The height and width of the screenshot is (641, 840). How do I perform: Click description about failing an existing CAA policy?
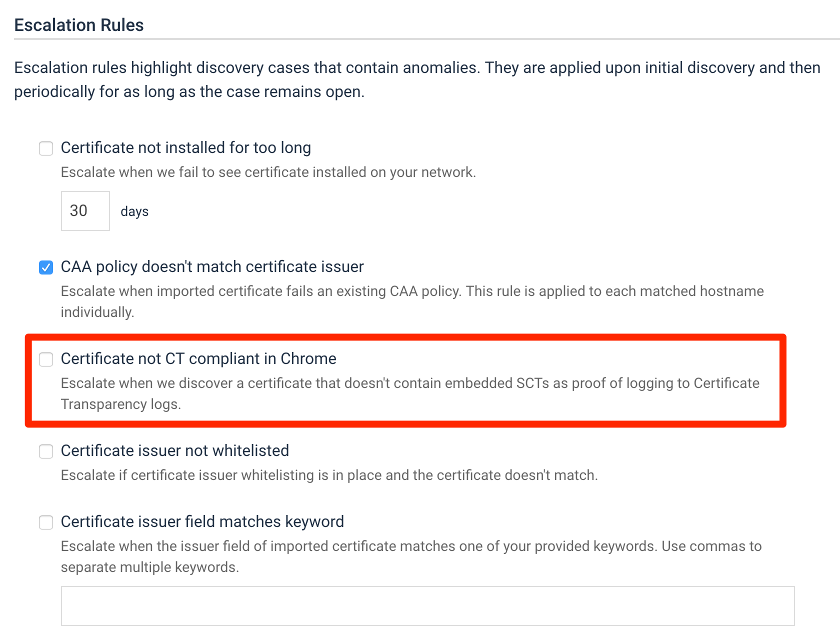(412, 301)
